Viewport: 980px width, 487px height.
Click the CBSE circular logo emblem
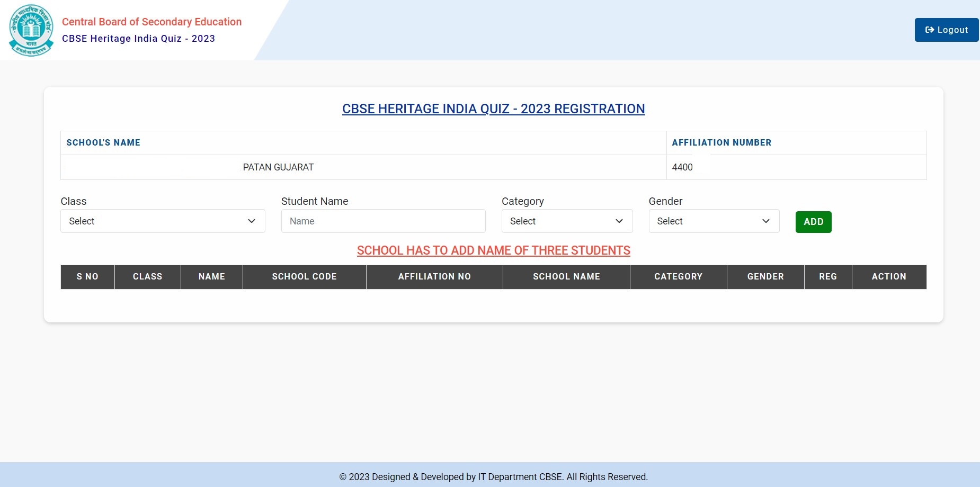31,30
